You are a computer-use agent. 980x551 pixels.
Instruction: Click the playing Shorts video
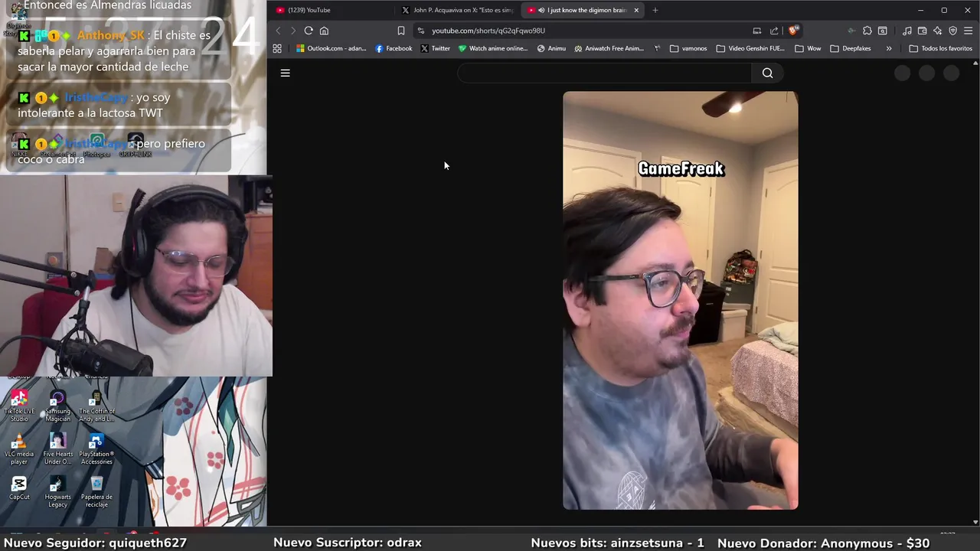pyautogui.click(x=681, y=301)
